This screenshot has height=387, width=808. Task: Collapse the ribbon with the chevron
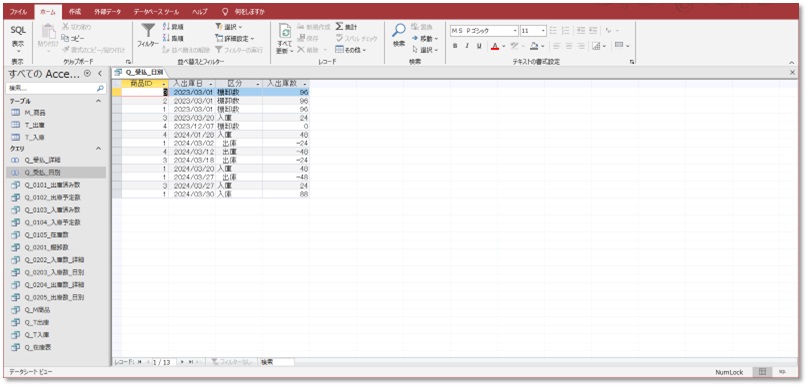[x=793, y=62]
